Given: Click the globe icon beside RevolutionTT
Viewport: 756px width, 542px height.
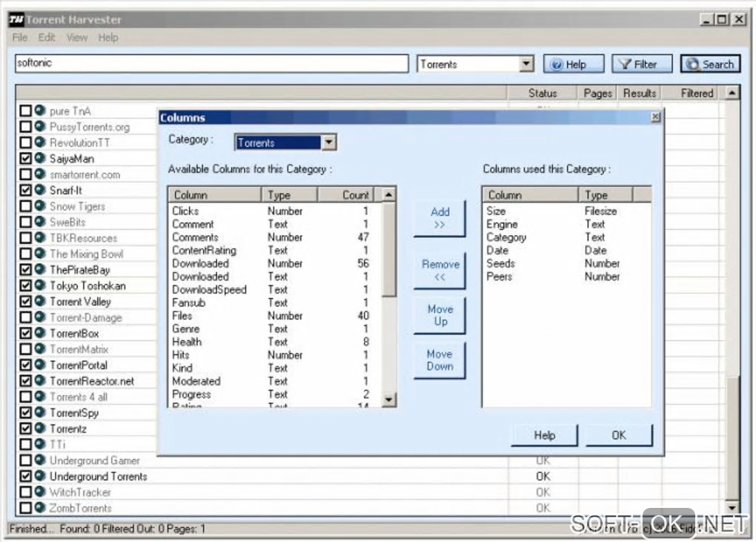Looking at the screenshot, I should pos(40,142).
